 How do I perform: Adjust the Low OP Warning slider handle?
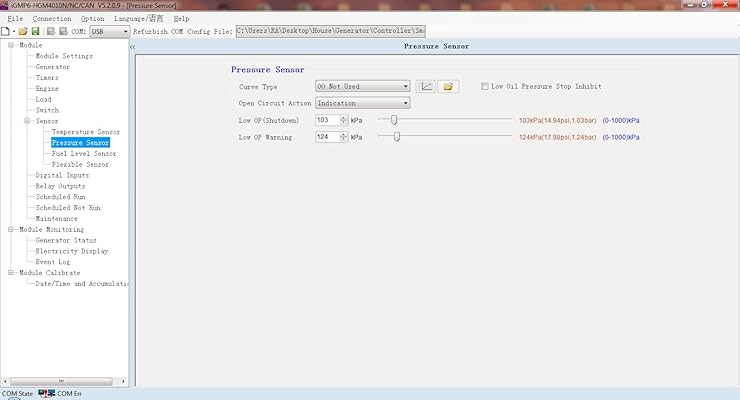click(397, 137)
